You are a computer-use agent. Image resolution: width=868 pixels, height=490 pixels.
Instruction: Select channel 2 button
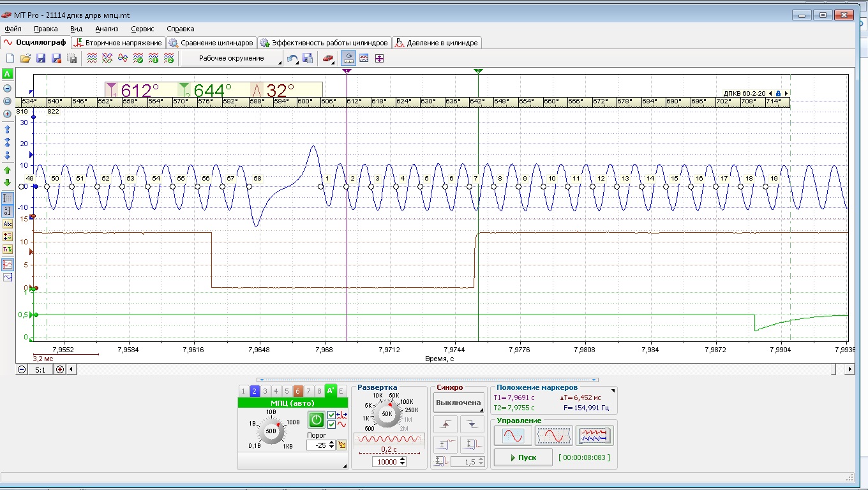254,391
